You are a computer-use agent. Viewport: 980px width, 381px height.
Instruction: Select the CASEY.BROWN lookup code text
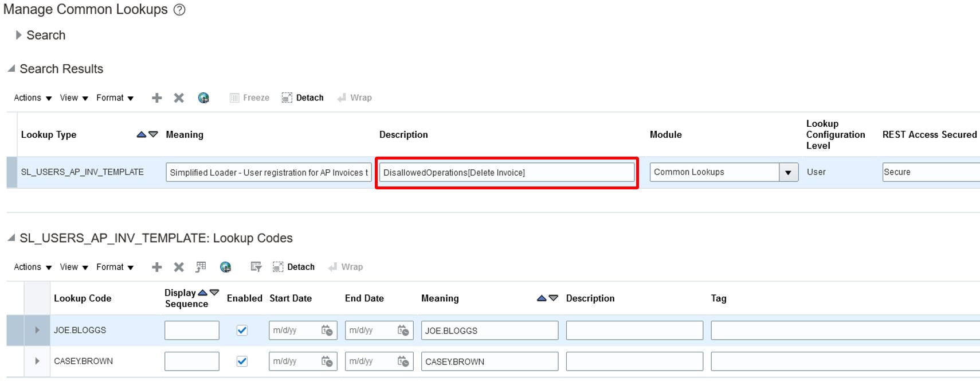click(x=83, y=361)
